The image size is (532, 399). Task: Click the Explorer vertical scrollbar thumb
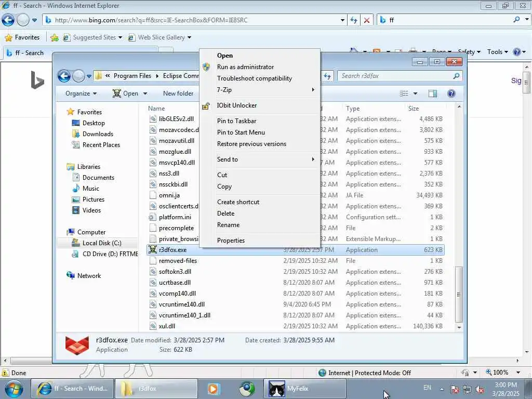point(459,295)
